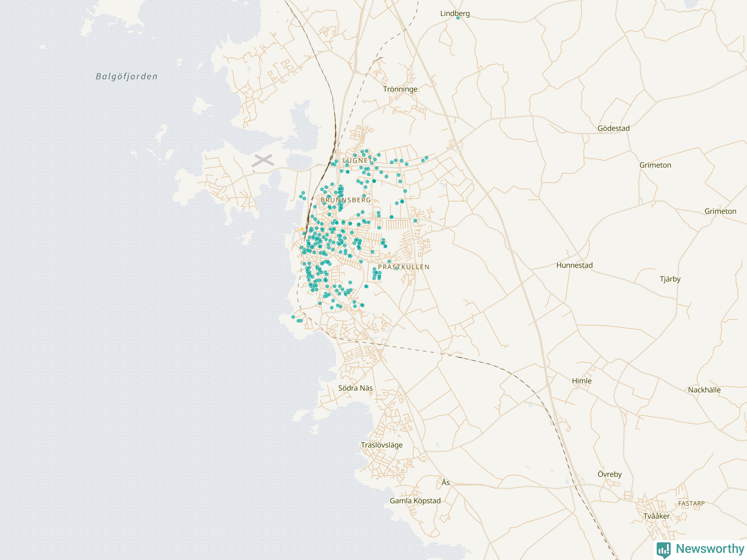Click the FASTARP area label

pyautogui.click(x=691, y=503)
